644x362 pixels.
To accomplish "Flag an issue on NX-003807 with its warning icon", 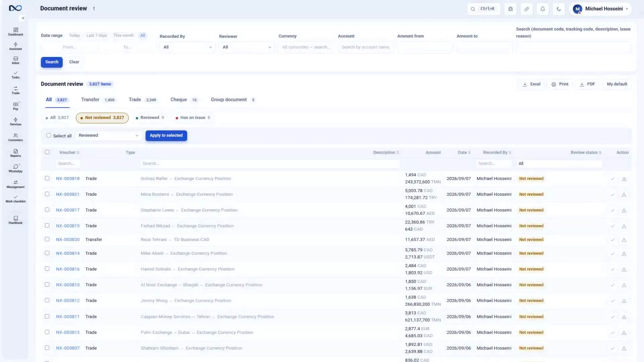I will click(x=624, y=349).
